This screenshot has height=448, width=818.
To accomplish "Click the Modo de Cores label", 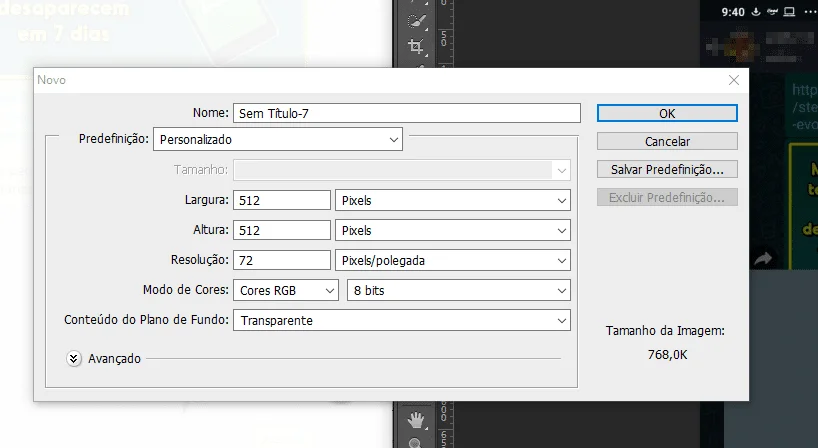I will click(186, 290).
